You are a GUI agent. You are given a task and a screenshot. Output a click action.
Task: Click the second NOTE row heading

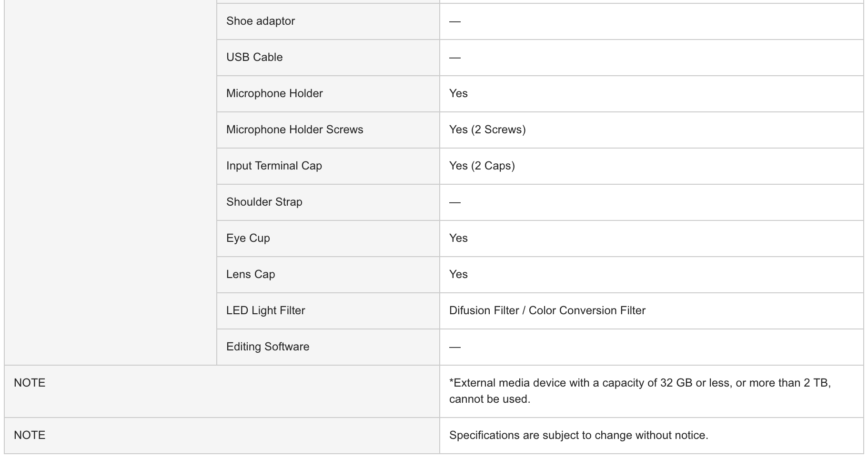(x=30, y=435)
